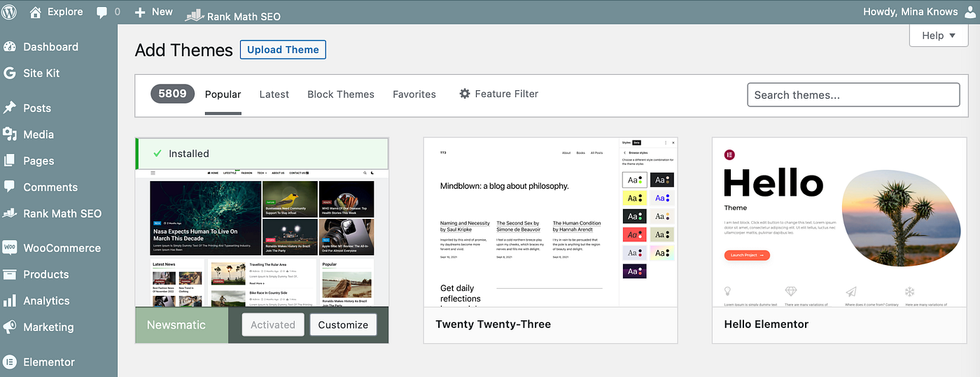
Task: Open Howdy, Mina Knows account menu
Action: [920, 12]
